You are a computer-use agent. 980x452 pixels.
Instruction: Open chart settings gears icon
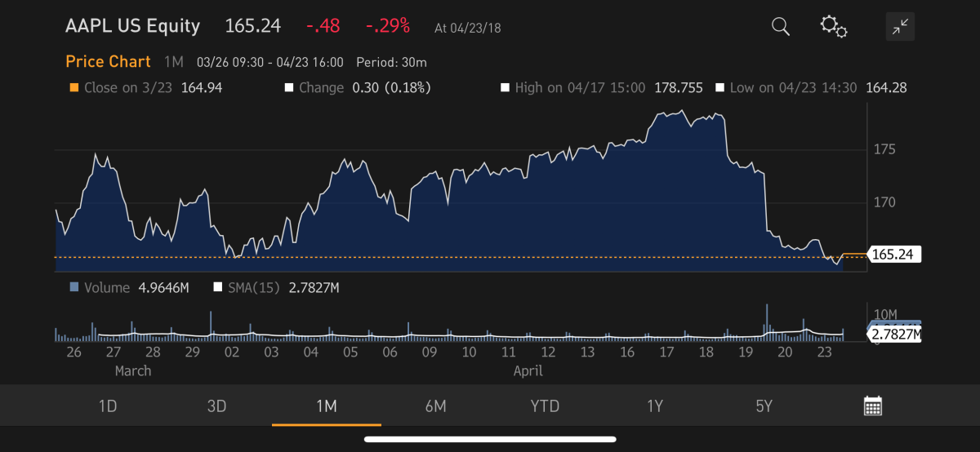point(834,27)
